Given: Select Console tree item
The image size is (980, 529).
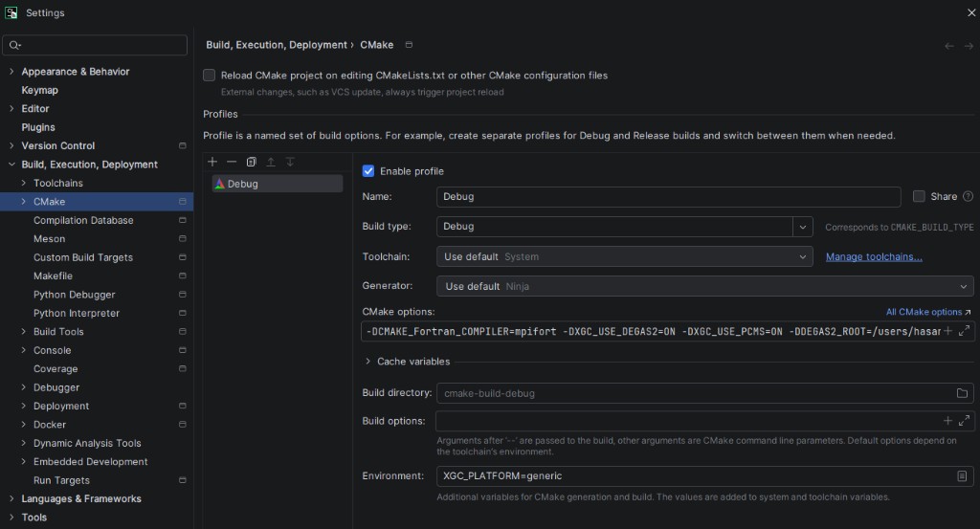Looking at the screenshot, I should (52, 350).
